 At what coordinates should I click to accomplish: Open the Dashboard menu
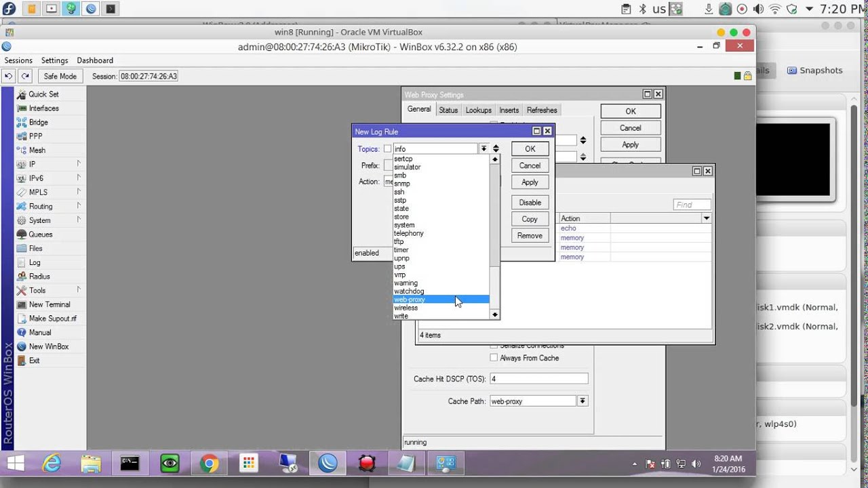click(95, 60)
